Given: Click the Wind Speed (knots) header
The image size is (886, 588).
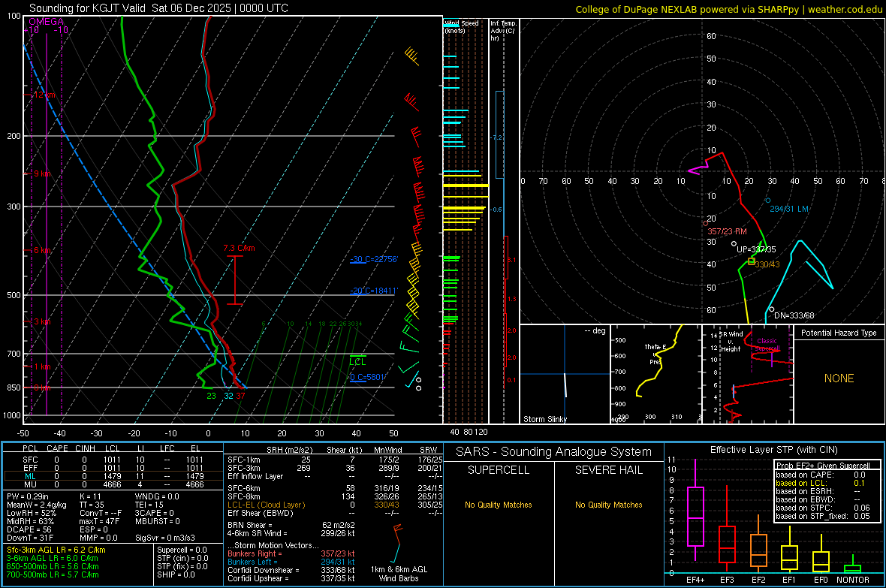Looking at the screenshot, I should (461, 26).
